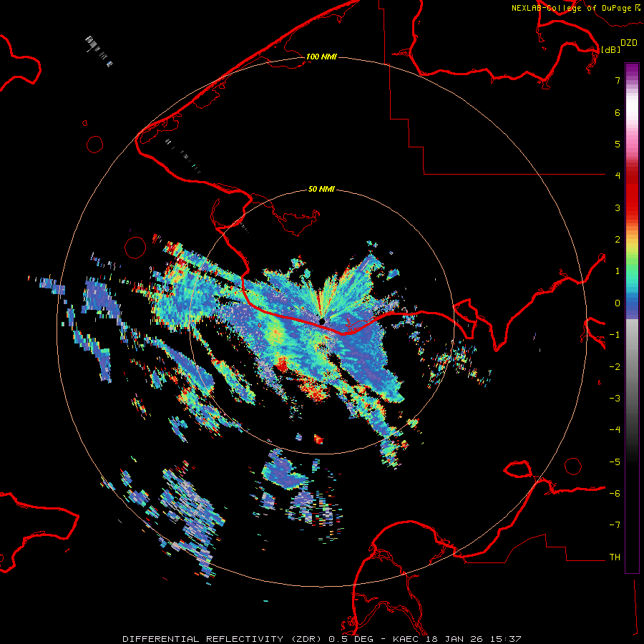The width and height of the screenshot is (644, 644).
Task: Click the -2 value on the color scale
Action: pyautogui.click(x=615, y=366)
